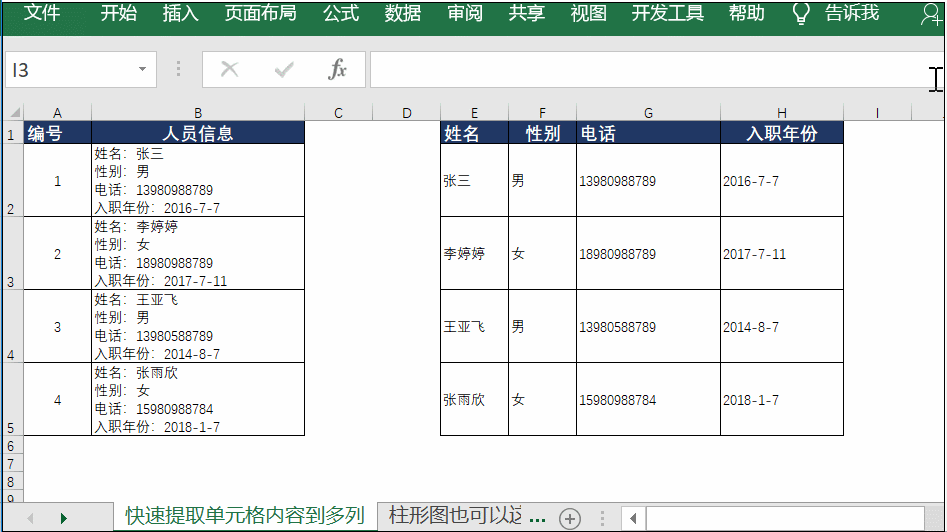Viewport: 947px width, 532px height.
Task: Click the horizontal scrollbar left arrow
Action: click(633, 518)
